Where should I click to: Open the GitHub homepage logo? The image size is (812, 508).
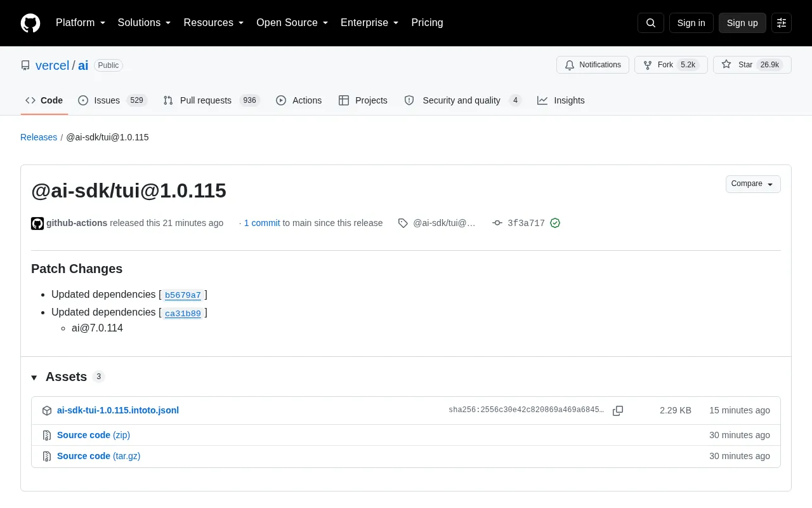30,23
